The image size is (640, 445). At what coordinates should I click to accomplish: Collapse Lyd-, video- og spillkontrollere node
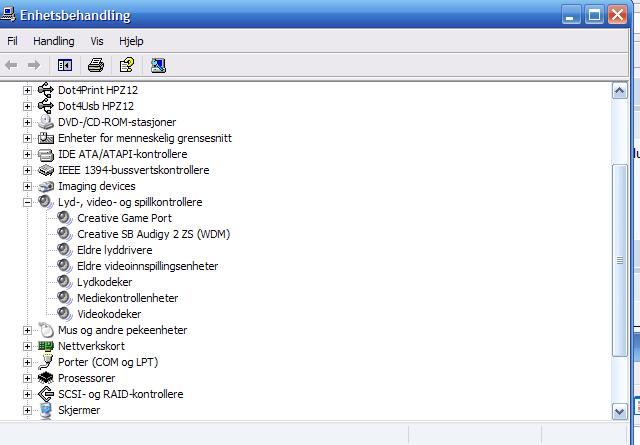(x=27, y=202)
